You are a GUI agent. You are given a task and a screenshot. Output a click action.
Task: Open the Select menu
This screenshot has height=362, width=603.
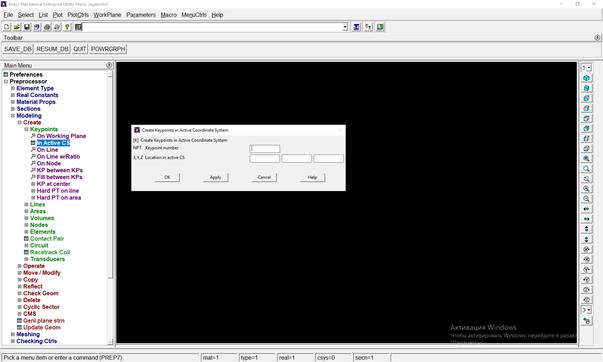point(26,15)
